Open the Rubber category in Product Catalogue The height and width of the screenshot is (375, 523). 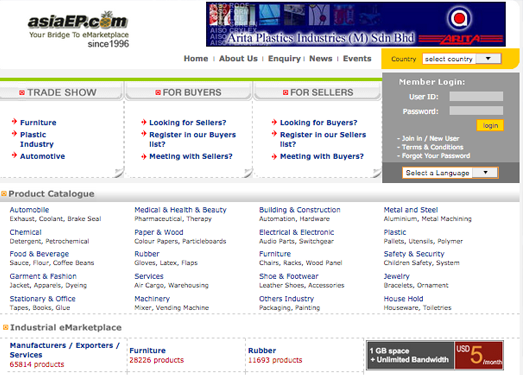click(x=147, y=254)
